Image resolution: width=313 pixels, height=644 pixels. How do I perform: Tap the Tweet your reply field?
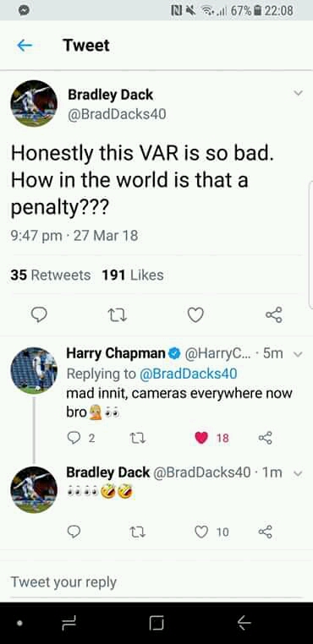156,582
